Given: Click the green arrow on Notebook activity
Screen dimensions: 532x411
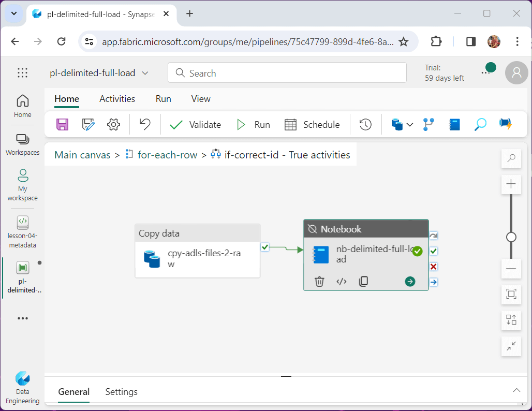Looking at the screenshot, I should pos(410,282).
